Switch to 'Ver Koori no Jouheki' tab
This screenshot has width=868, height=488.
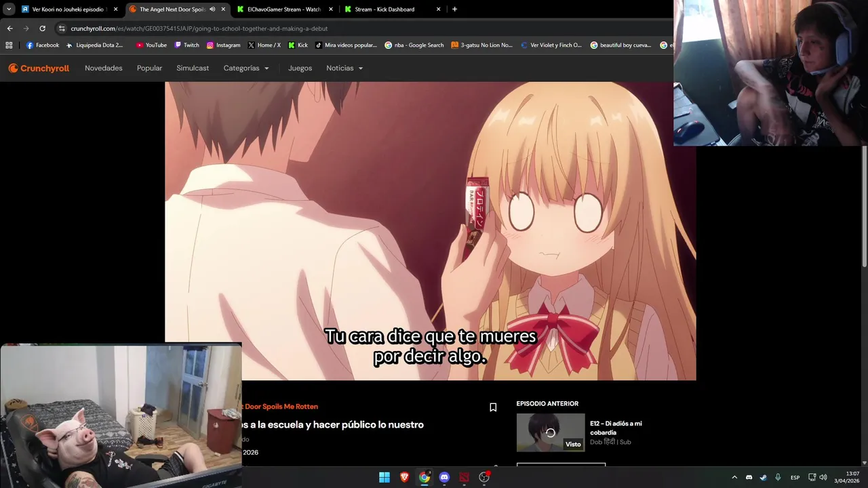click(x=68, y=9)
